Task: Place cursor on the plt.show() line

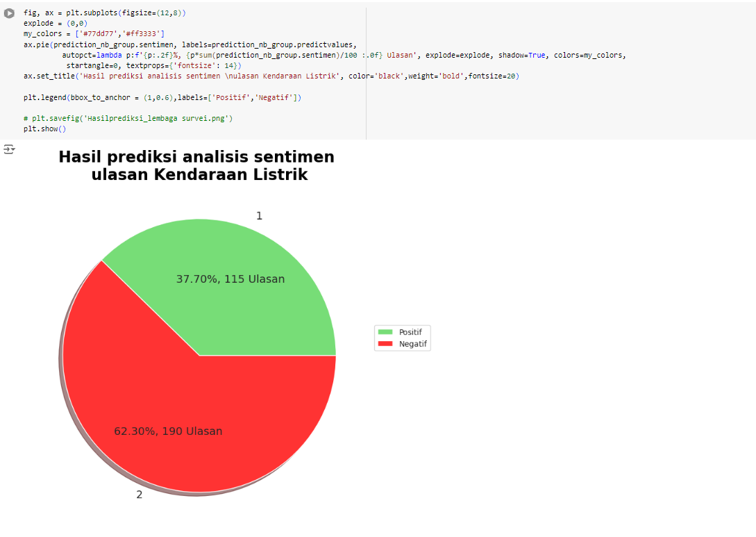Action: (x=45, y=129)
